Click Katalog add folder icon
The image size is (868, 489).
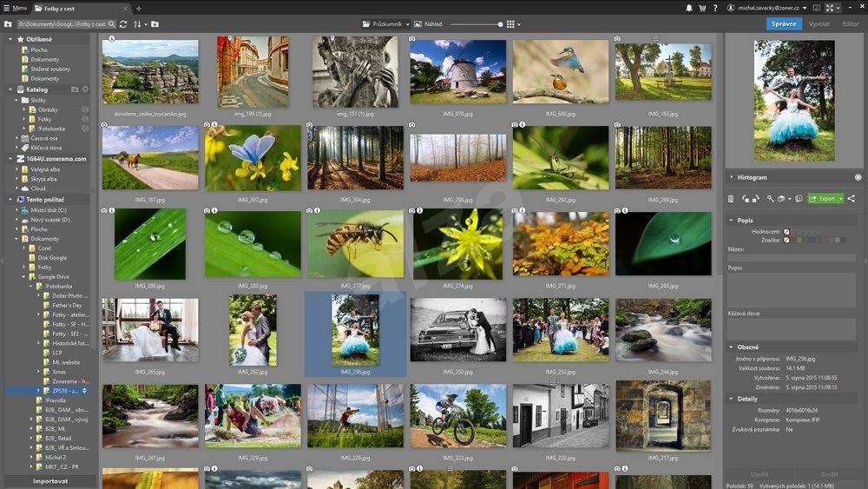(75, 89)
